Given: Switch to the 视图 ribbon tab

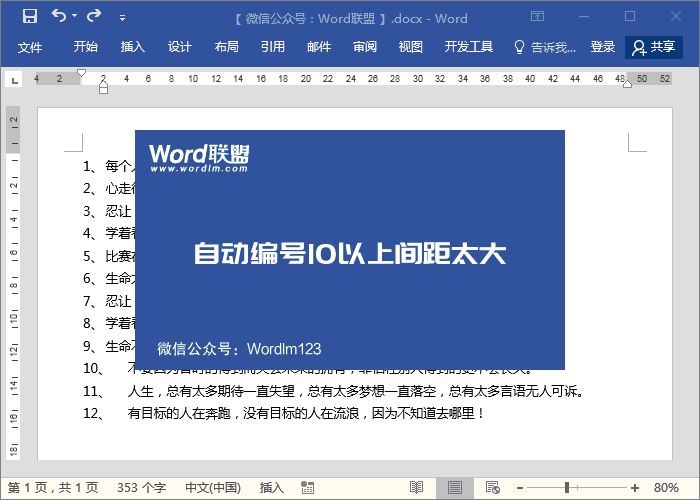Looking at the screenshot, I should (x=411, y=47).
